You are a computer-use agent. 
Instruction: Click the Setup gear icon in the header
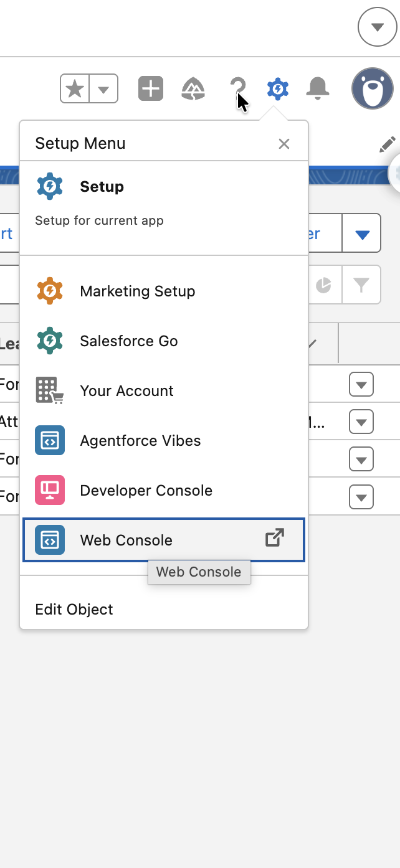277,89
